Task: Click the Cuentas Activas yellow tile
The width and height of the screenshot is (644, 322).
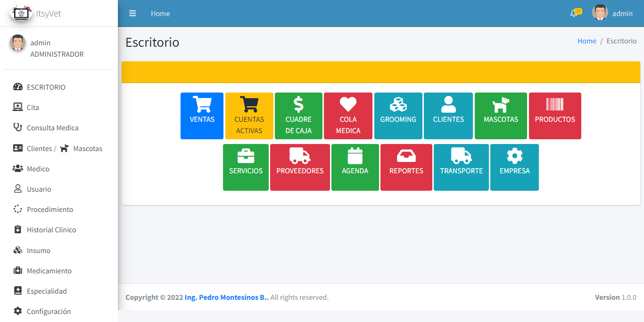Action: 249,116
